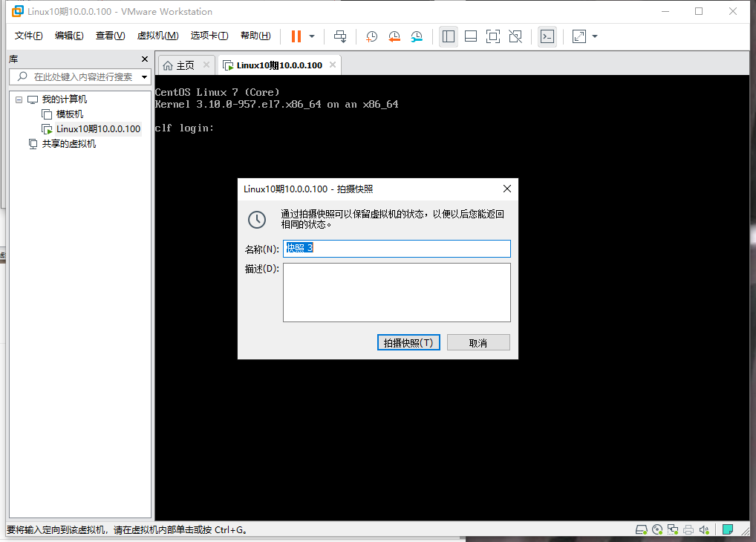Open the snapshot manager from the toolbar
This screenshot has width=756, height=542.
pyautogui.click(x=417, y=36)
